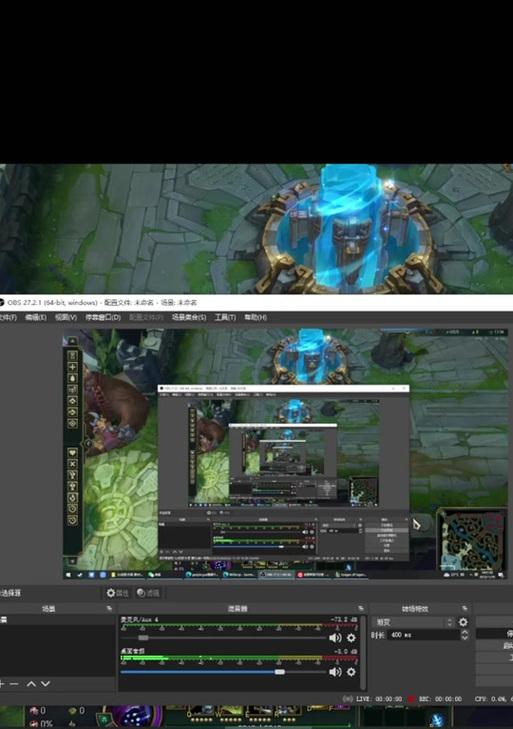The image size is (513, 729).
Task: Open the 编辑(E) menu
Action: tap(36, 317)
